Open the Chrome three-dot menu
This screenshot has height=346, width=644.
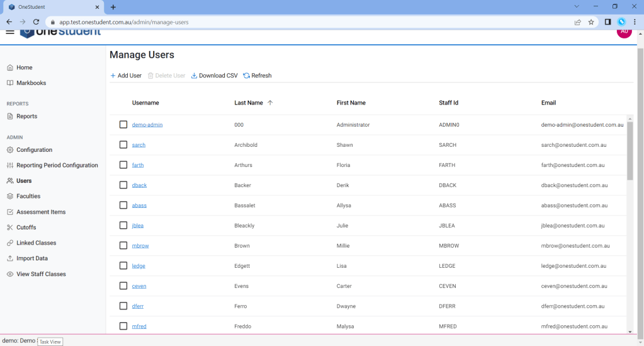click(635, 21)
